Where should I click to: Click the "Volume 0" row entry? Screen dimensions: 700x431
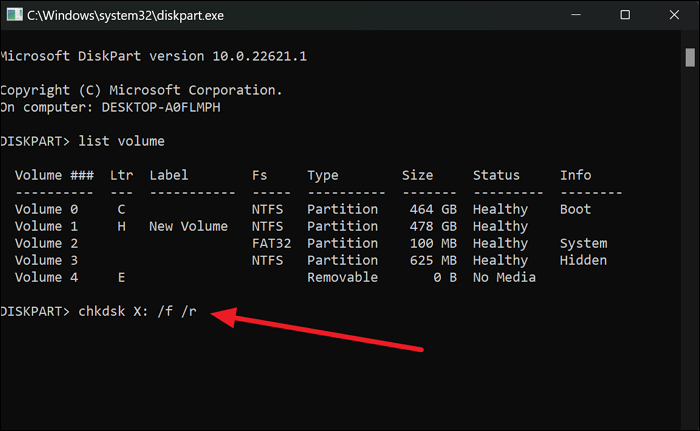pos(48,210)
